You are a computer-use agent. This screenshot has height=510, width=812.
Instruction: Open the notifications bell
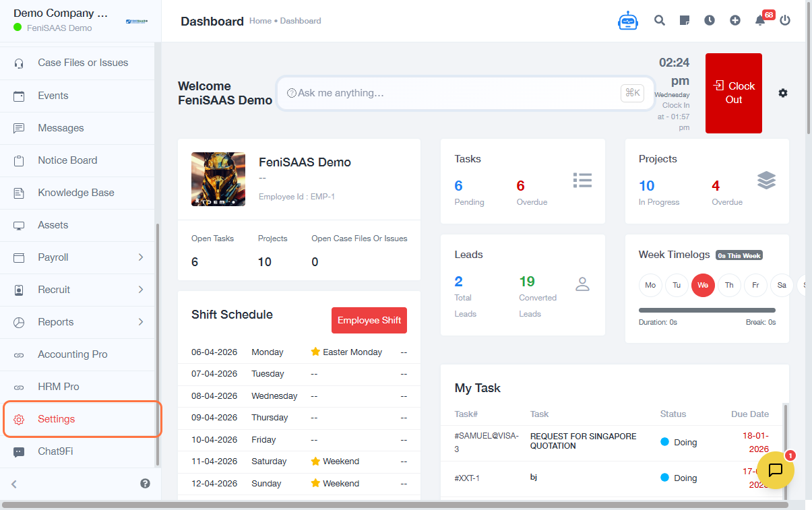[x=760, y=20]
